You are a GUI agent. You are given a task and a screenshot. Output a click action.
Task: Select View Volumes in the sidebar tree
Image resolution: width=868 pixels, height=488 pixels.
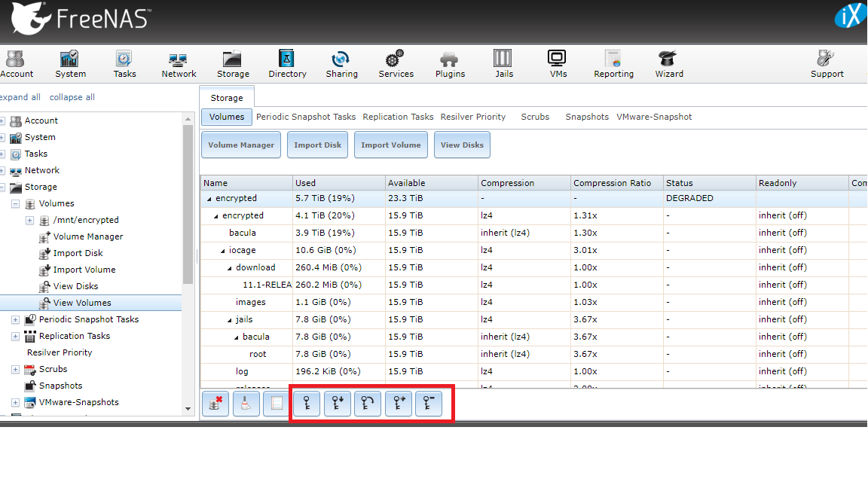pyautogui.click(x=82, y=303)
